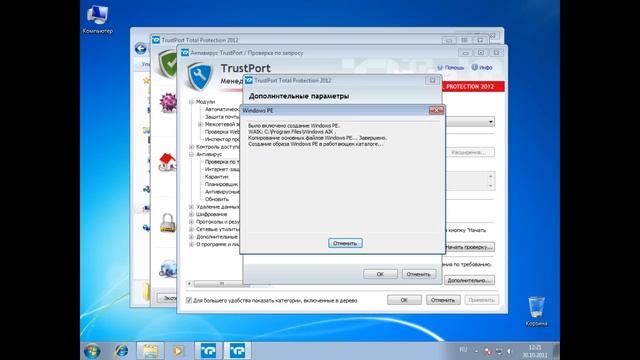640x360 pixels.
Task: Cancel Windows PE creation with Отменить
Action: [x=345, y=243]
